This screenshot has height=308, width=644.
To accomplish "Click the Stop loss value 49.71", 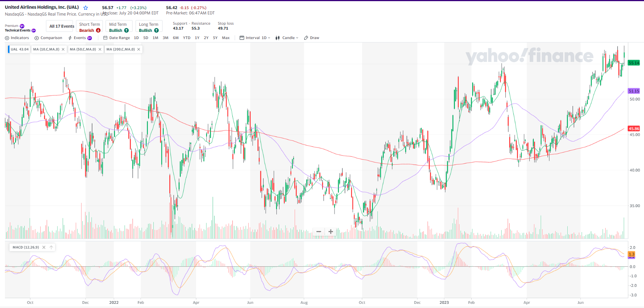I will click(x=223, y=28).
